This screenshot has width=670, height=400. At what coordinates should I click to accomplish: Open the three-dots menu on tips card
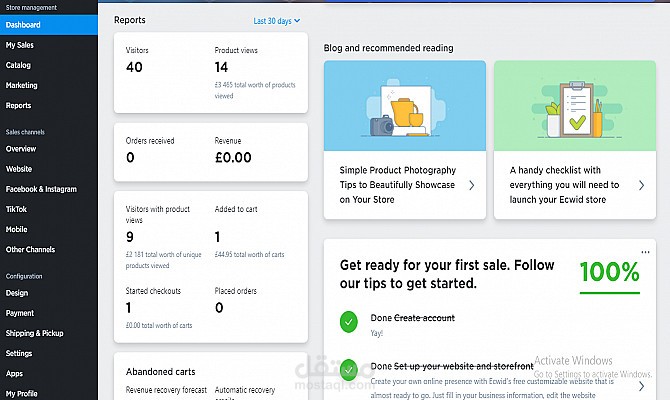646,251
